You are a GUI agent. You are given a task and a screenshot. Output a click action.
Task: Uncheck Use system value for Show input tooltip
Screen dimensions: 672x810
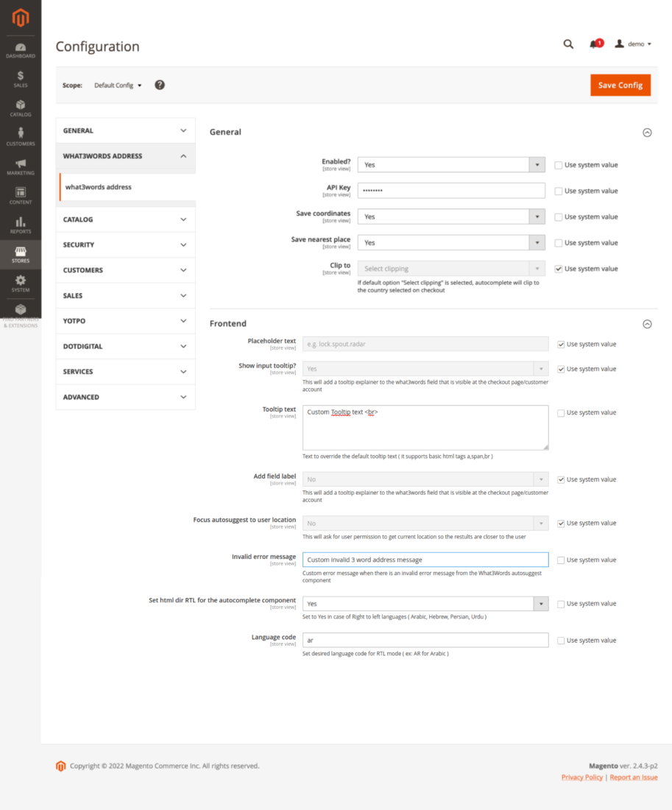(x=561, y=370)
